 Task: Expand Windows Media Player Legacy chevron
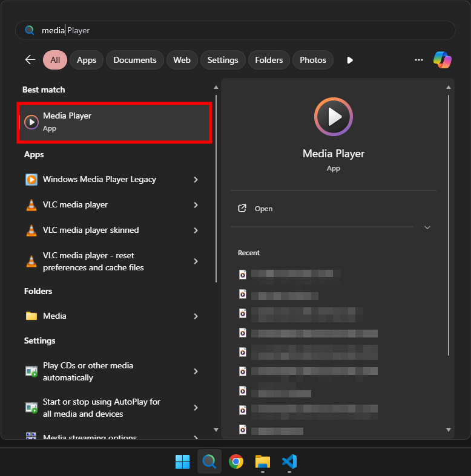[196, 180]
